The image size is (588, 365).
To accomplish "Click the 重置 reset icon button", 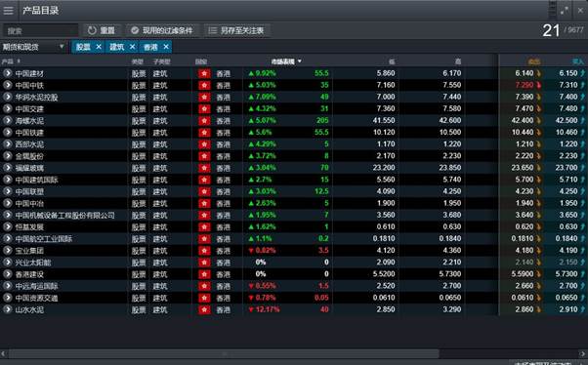I will tap(92, 30).
